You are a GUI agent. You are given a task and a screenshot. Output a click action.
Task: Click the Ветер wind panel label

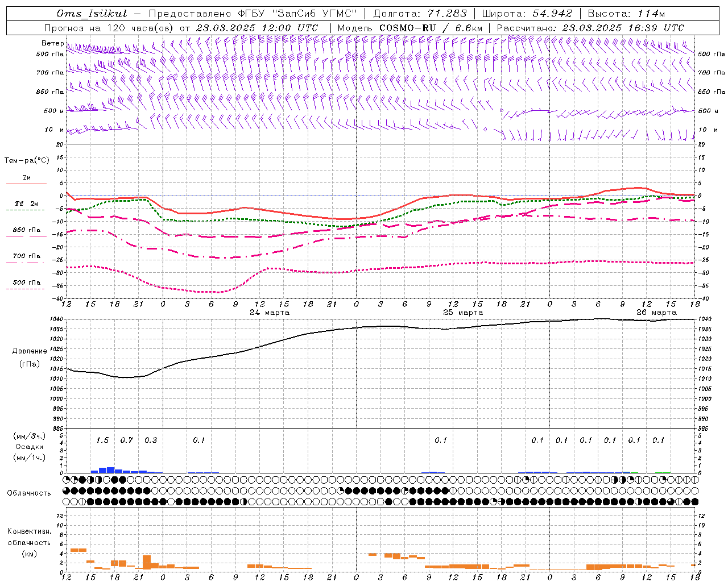coord(52,43)
